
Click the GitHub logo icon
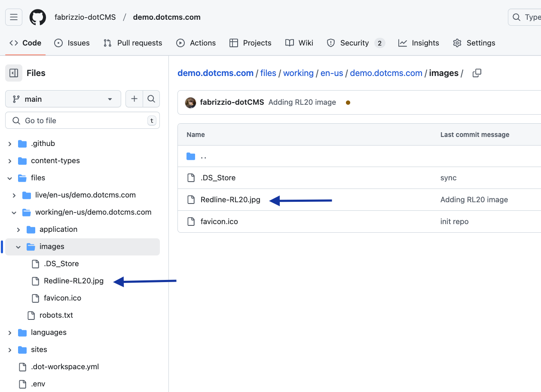click(37, 17)
